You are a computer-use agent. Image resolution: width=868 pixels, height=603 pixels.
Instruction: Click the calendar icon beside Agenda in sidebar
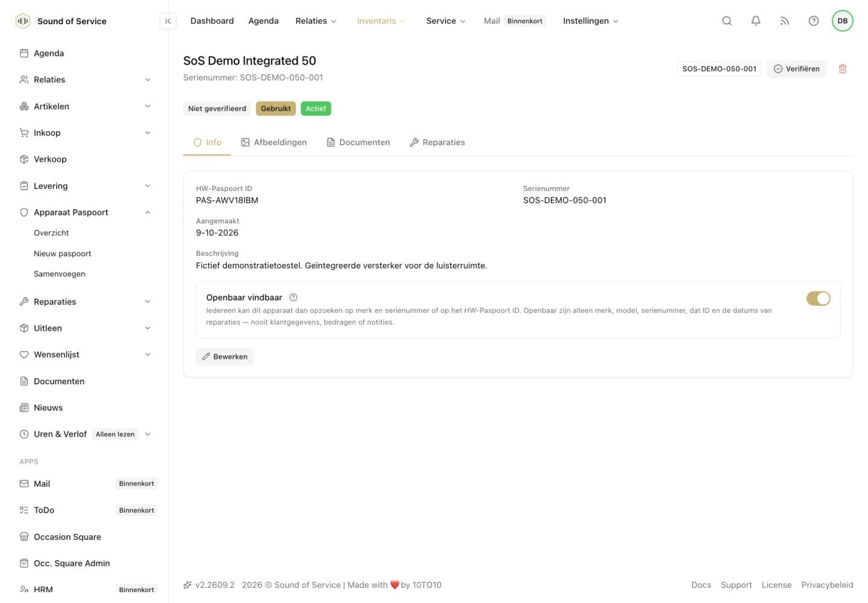click(x=24, y=53)
